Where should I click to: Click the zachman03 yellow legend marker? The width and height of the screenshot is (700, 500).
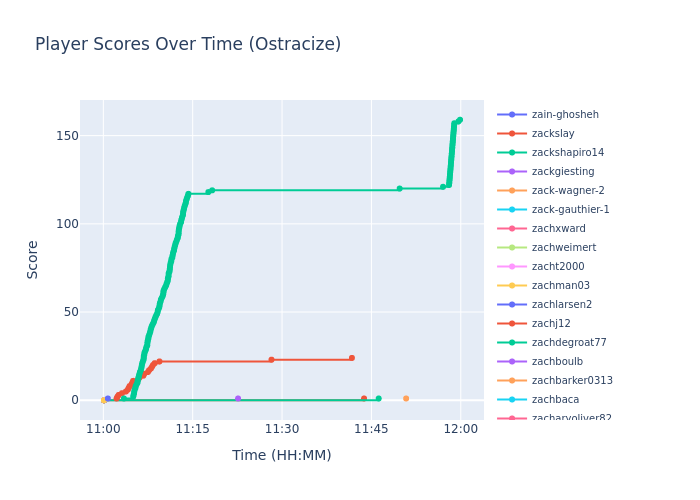[x=512, y=286]
